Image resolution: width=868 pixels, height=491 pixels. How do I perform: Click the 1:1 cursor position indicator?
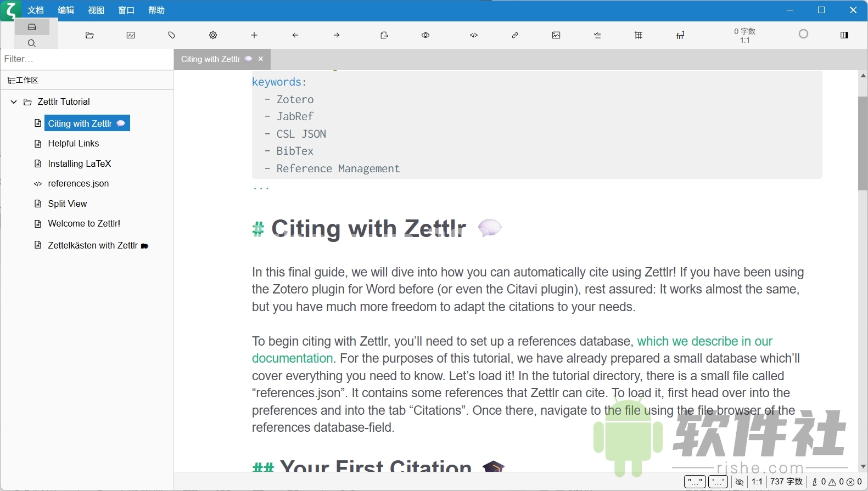click(757, 482)
